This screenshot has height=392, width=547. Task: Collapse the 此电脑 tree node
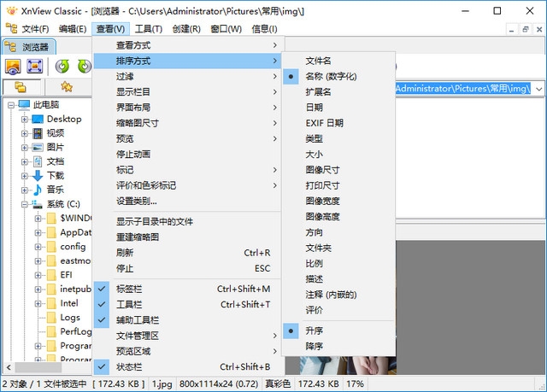(11, 105)
